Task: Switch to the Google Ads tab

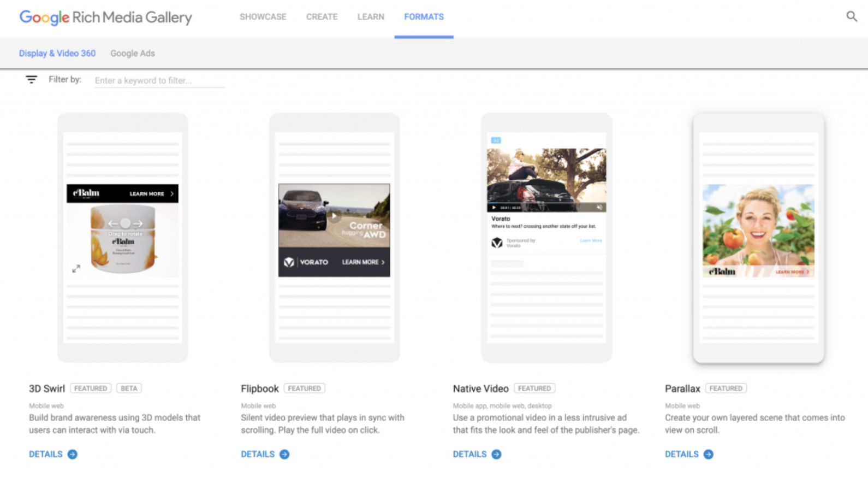Action: [133, 54]
